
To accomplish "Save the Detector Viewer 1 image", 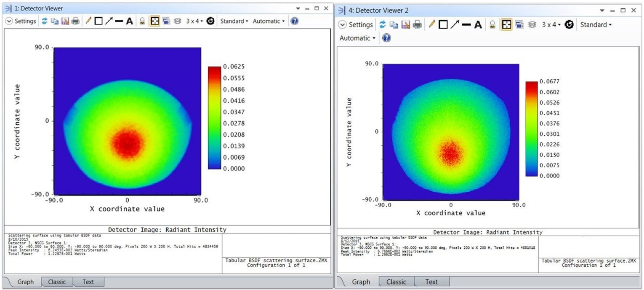I will point(65,21).
